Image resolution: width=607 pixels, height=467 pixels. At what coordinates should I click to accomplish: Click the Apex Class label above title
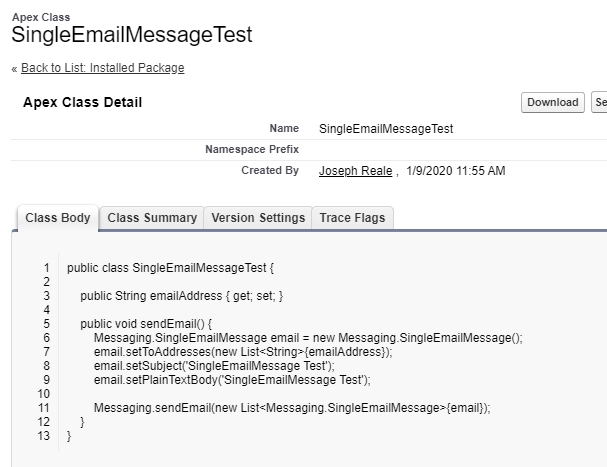pyautogui.click(x=41, y=17)
